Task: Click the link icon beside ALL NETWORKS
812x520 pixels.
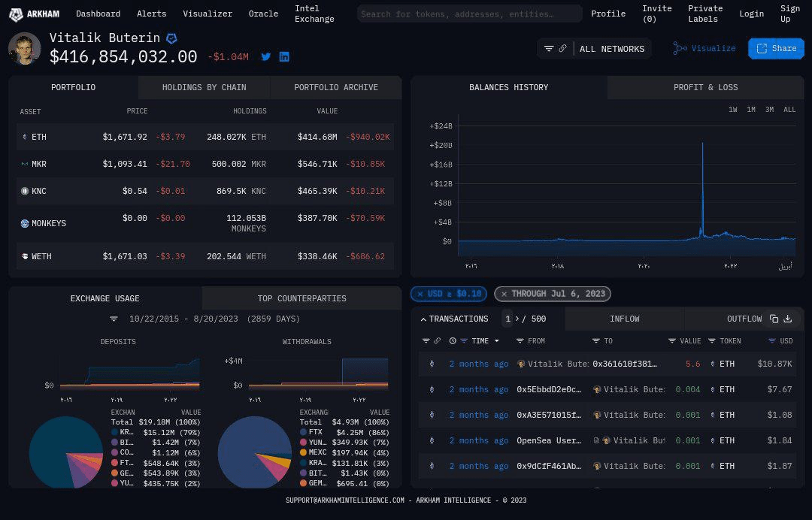Action: tap(563, 49)
